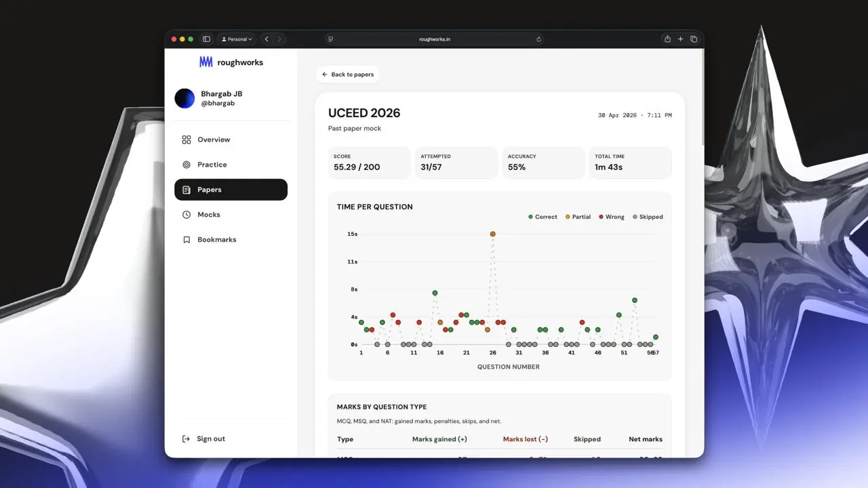868x488 pixels.
Task: Click the Partial legend entry
Action: pyautogui.click(x=578, y=217)
